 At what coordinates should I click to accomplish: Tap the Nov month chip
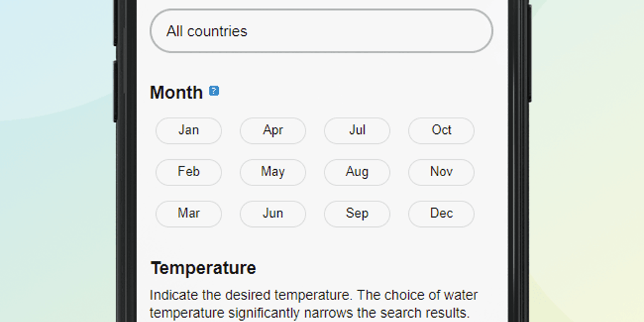point(441,172)
